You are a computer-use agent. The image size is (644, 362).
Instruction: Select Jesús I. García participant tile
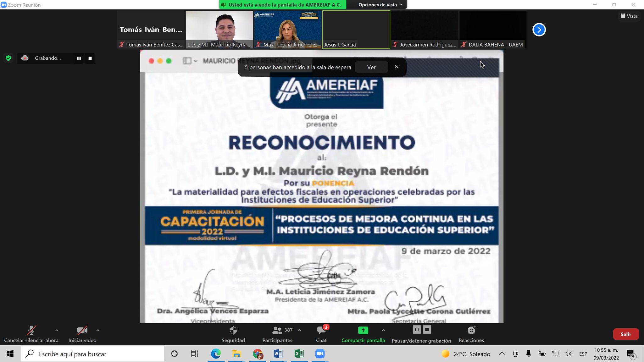tap(356, 30)
